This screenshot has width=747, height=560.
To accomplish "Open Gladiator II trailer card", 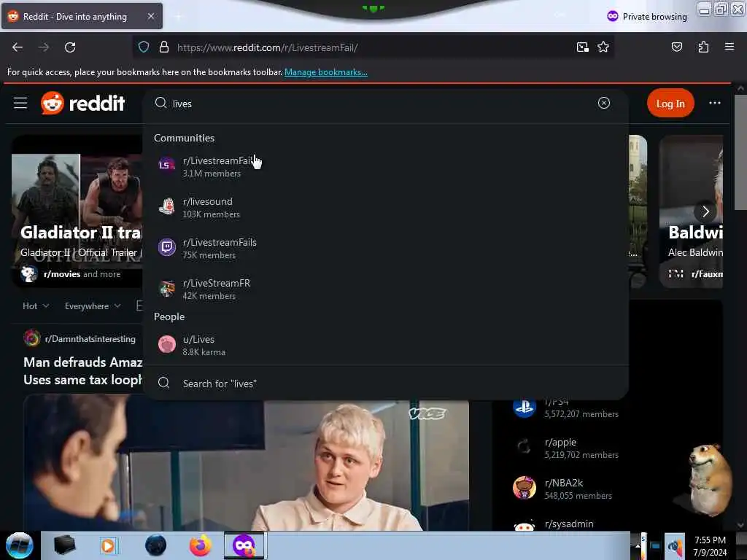I will coord(77,211).
